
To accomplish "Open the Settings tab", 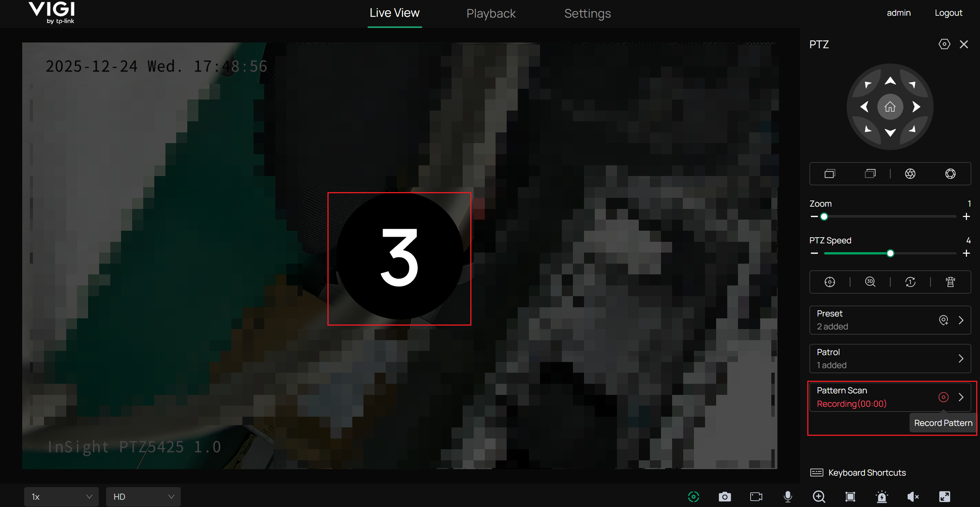I will 587,13.
